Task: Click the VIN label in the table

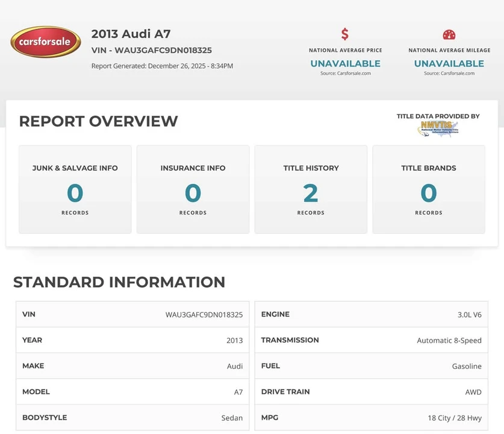Action: click(29, 314)
